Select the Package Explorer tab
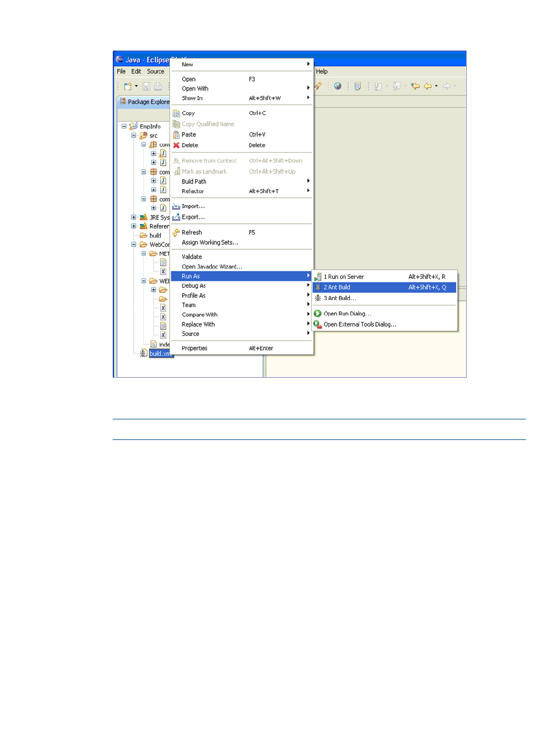 click(x=144, y=102)
